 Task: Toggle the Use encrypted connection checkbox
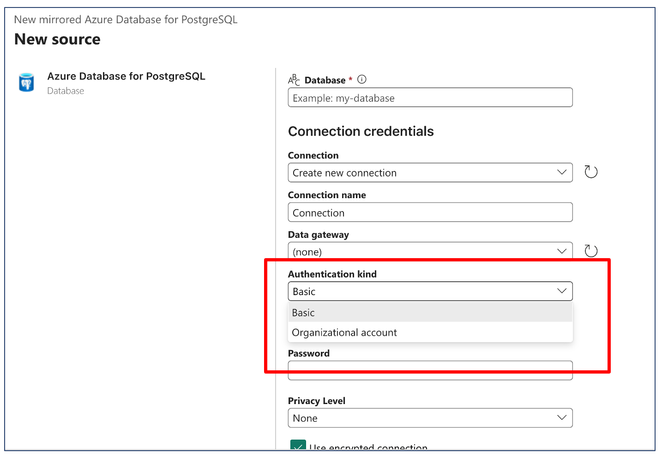(x=298, y=445)
